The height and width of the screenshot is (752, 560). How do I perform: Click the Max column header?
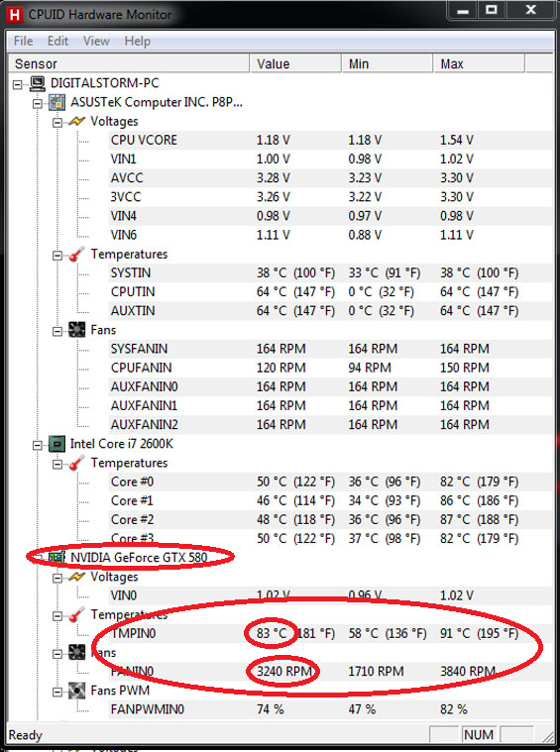click(479, 63)
